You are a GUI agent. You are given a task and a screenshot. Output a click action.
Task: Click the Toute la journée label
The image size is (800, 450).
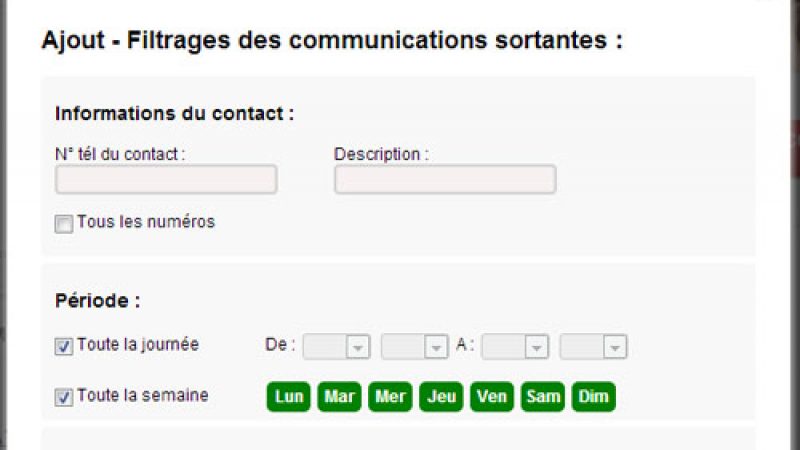click(138, 345)
